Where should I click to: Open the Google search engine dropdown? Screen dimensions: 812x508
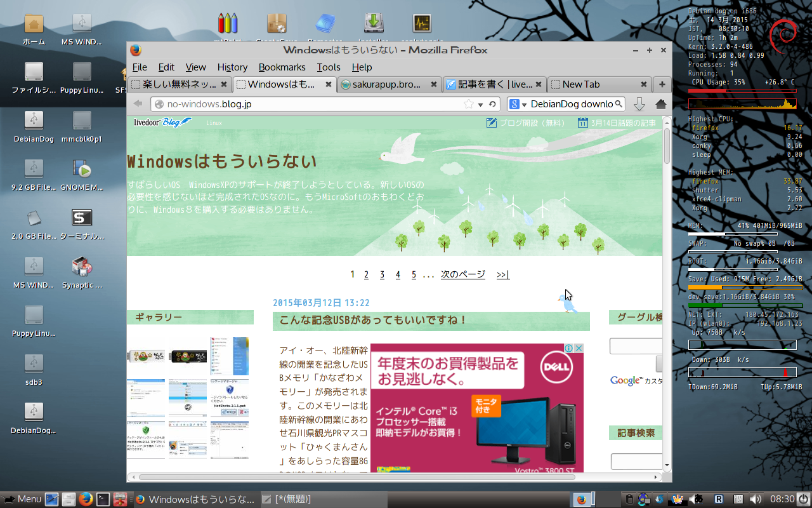pos(525,105)
